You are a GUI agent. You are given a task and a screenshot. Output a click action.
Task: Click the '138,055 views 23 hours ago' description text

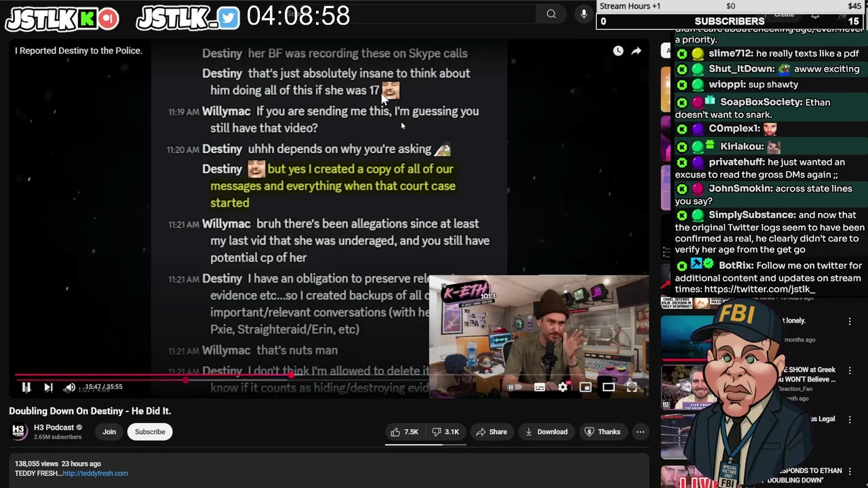(x=58, y=464)
